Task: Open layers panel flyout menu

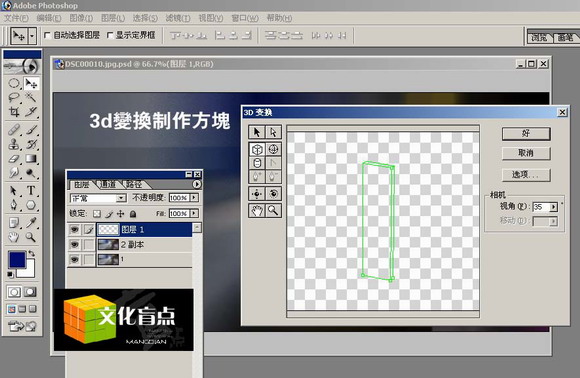Action: point(197,184)
